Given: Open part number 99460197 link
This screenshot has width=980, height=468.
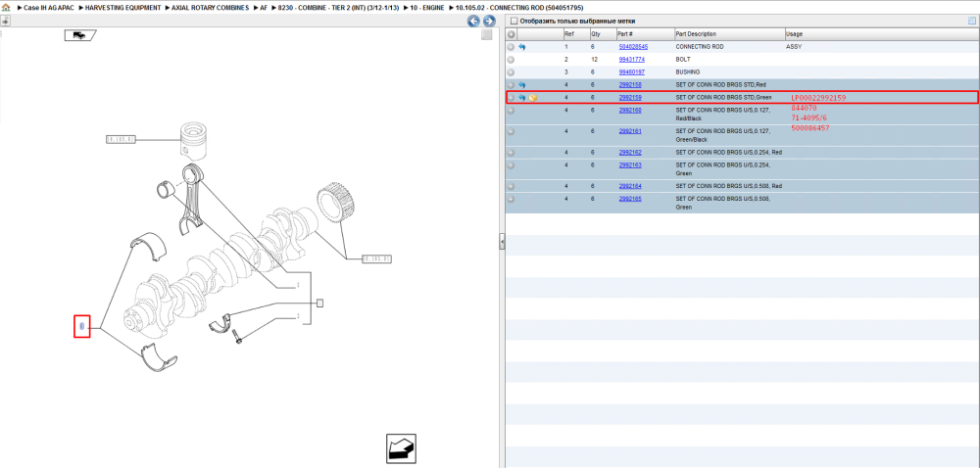Looking at the screenshot, I should coord(631,72).
